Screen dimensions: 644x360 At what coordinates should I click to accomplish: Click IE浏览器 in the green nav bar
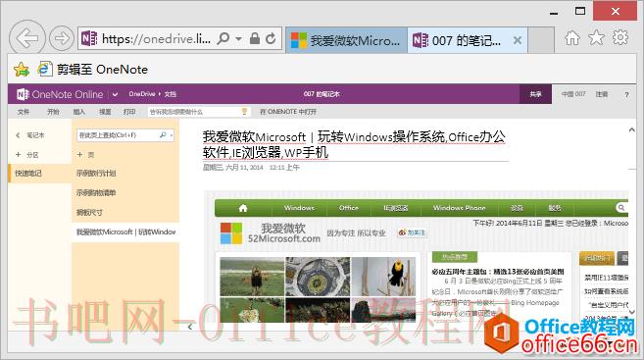[396, 208]
